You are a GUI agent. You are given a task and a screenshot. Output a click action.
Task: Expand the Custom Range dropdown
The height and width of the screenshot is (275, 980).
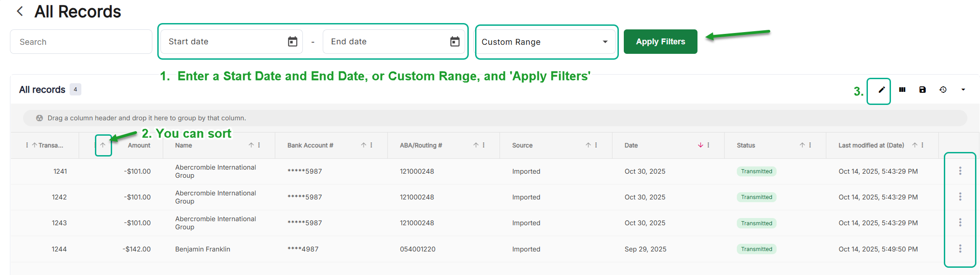click(x=605, y=42)
